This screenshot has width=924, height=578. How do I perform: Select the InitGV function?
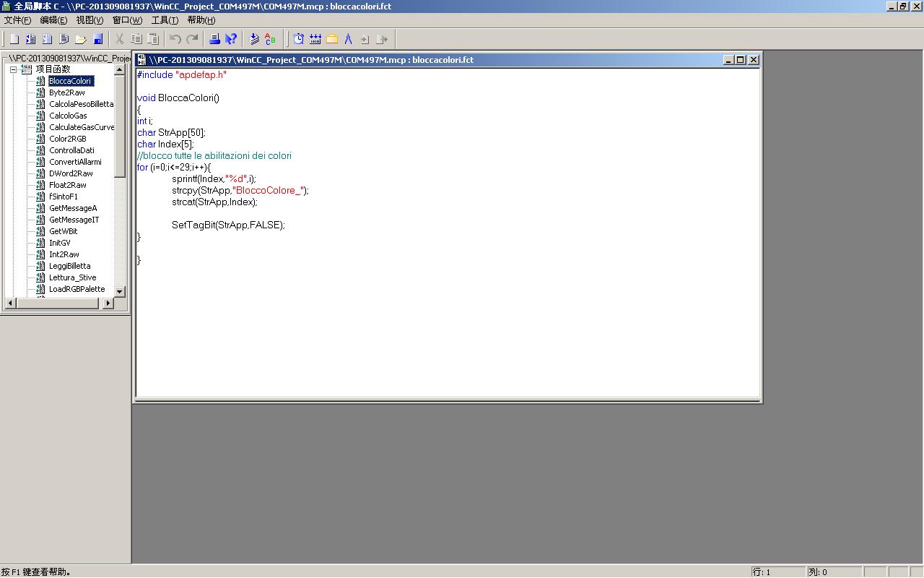[x=60, y=243]
